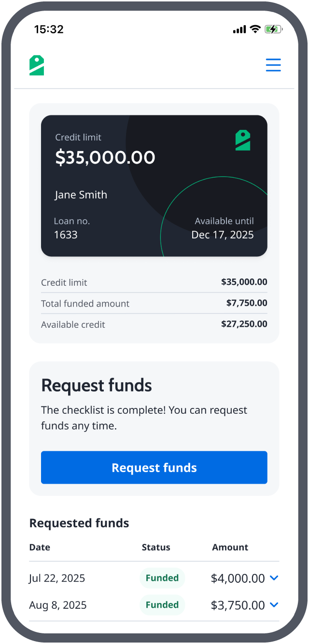Tap the green logo in header
Screen dimensions: 309x644
37,65
